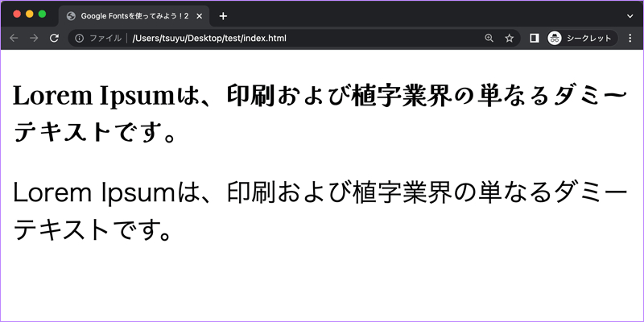This screenshot has width=644, height=322.
Task: Click the globe favicon on the tab
Action: click(71, 16)
